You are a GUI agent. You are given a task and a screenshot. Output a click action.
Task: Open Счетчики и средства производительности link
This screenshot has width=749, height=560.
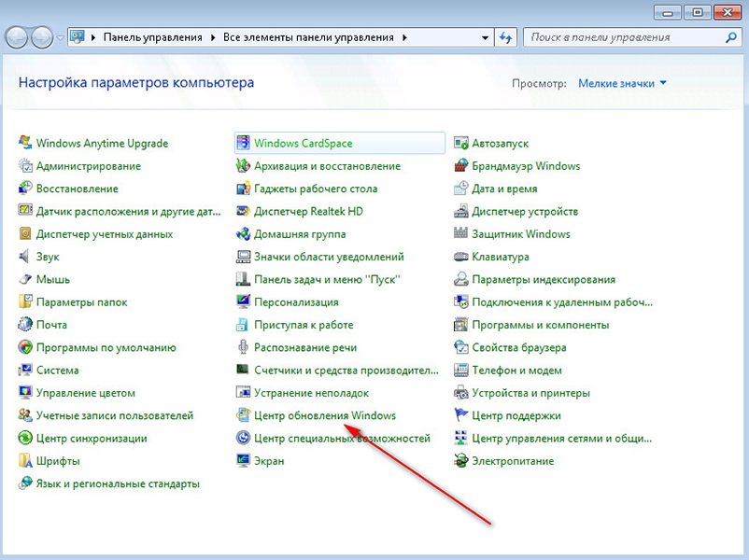tap(346, 370)
